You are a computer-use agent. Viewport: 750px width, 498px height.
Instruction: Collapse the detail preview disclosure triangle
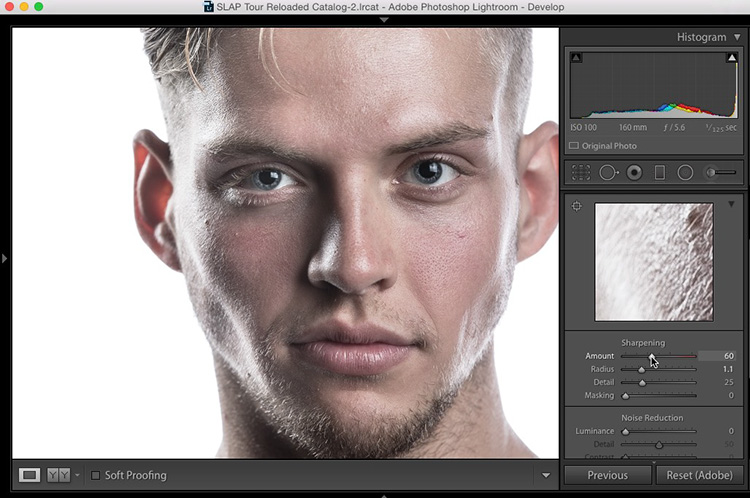point(731,204)
